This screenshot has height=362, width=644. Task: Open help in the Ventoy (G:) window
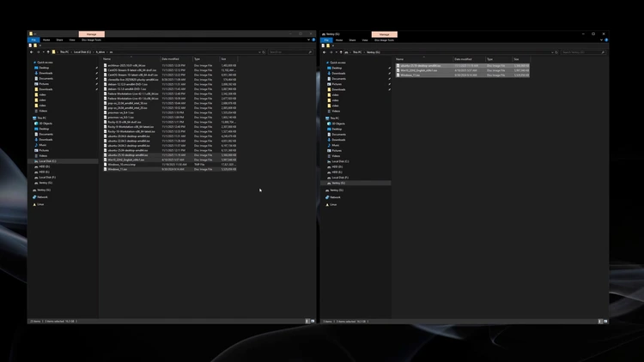pos(606,39)
